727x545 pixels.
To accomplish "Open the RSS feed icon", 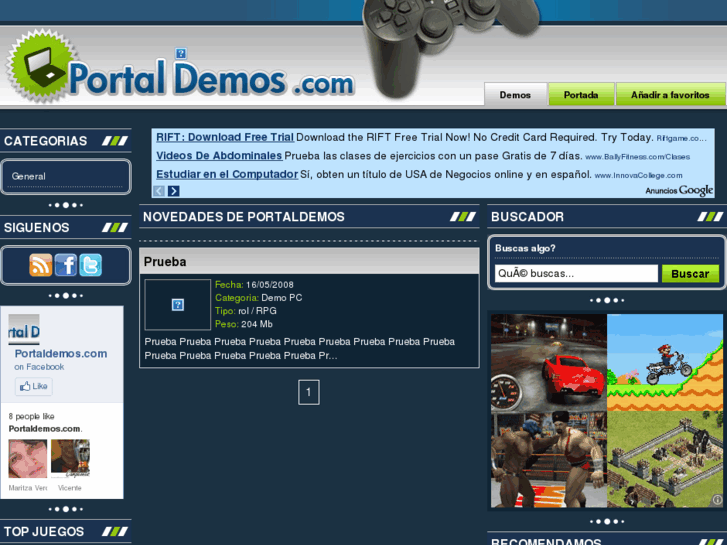I will (x=41, y=265).
